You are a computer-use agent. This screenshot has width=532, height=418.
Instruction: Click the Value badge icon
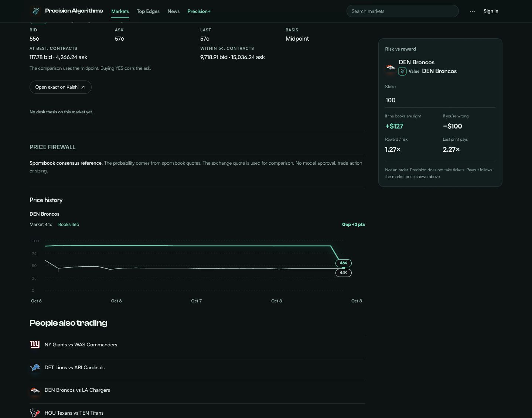point(402,71)
